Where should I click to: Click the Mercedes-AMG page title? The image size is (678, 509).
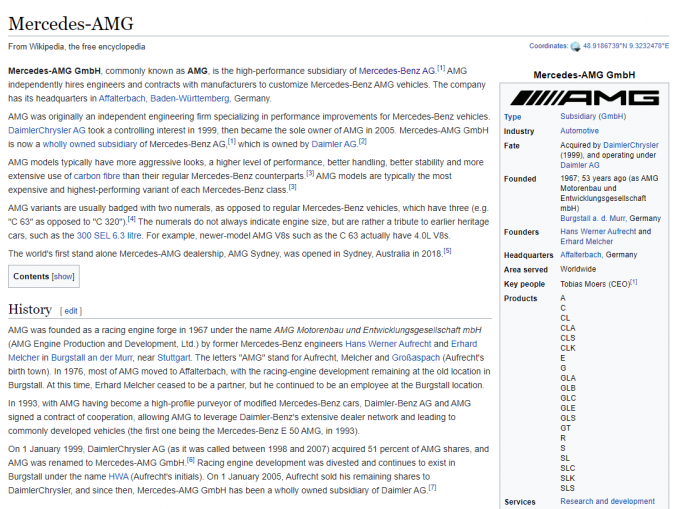tap(71, 24)
